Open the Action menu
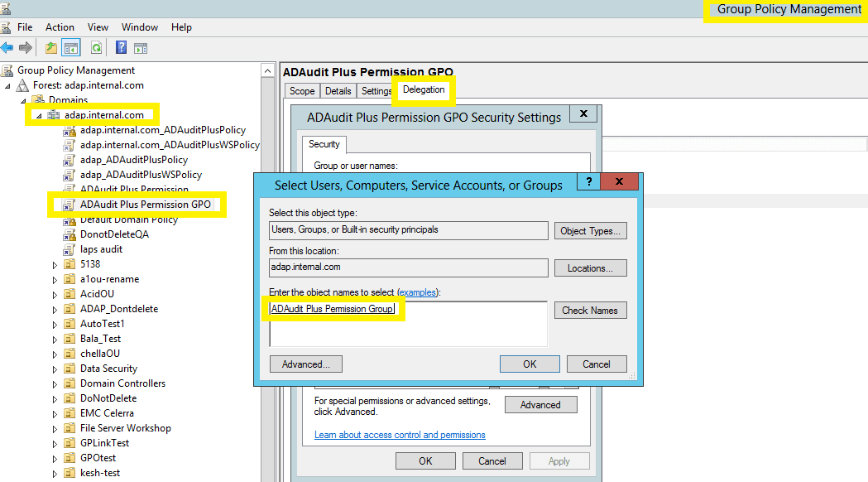Image resolution: width=868 pixels, height=482 pixels. point(60,27)
